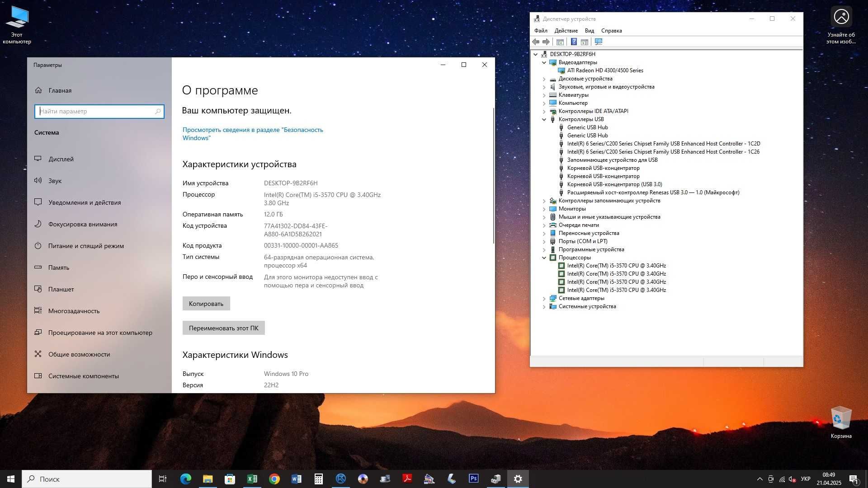Expand the Клавиатуры node

544,95
